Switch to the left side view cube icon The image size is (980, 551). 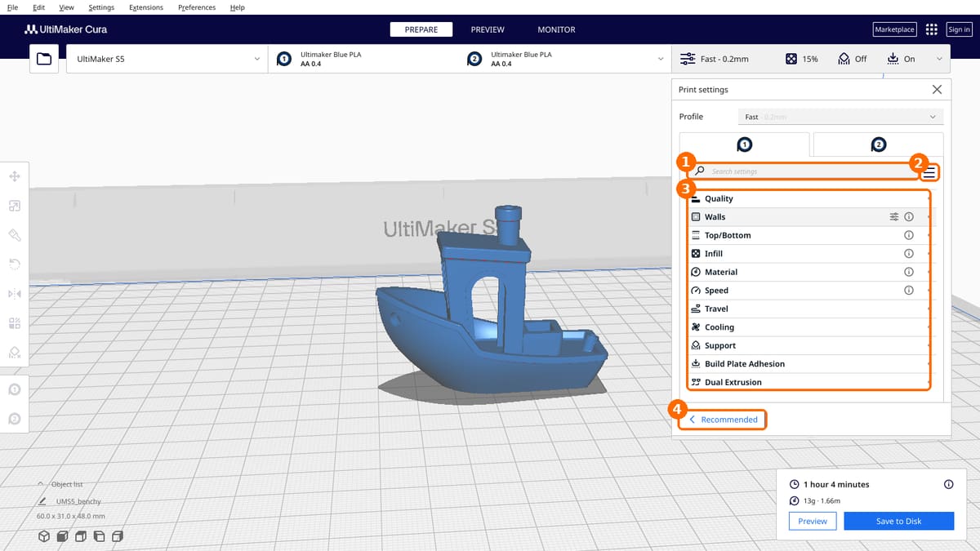[x=99, y=536]
